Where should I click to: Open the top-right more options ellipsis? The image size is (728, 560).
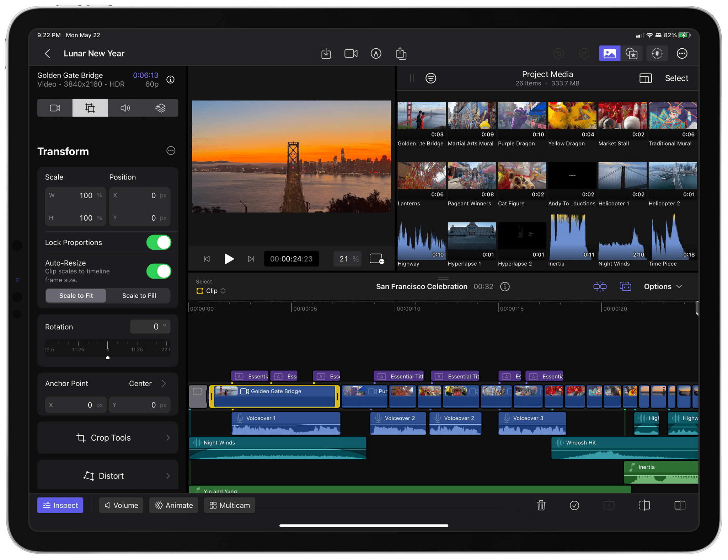point(682,54)
